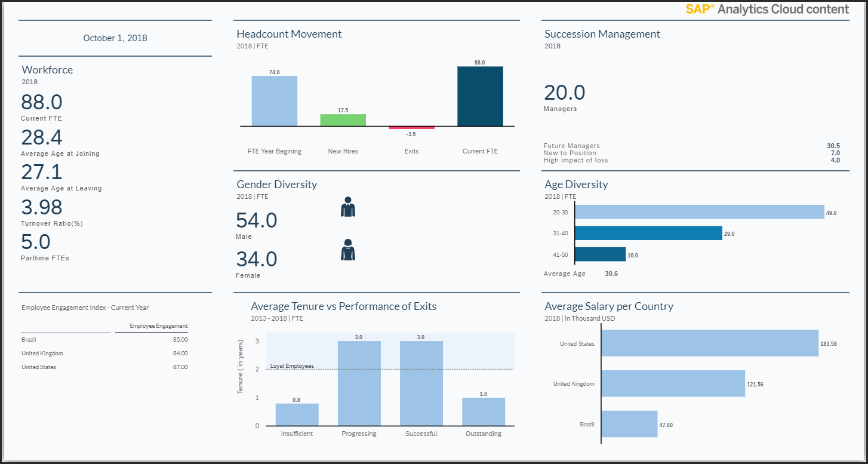The height and width of the screenshot is (464, 868).
Task: Click the Tenure (in years) axis label
Action: click(x=241, y=366)
